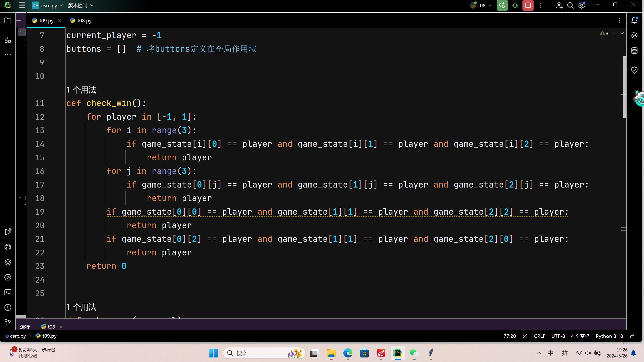This screenshot has width=644, height=362.
Task: Open the Git version control panel
Action: pos(8,322)
